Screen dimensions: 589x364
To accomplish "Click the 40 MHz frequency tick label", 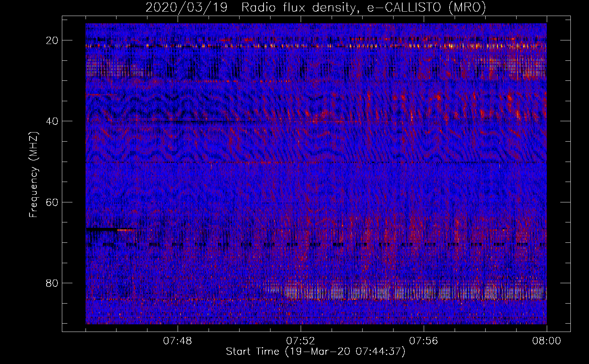I will 52,121.
